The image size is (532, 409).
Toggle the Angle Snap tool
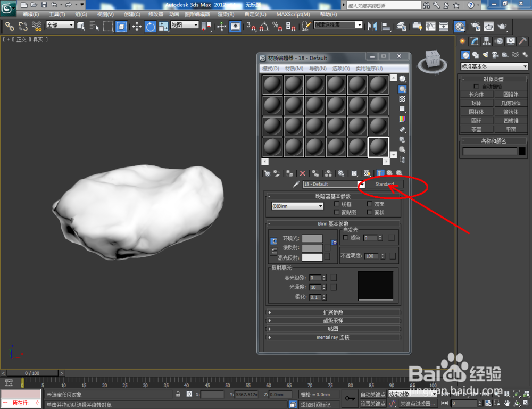264,26
